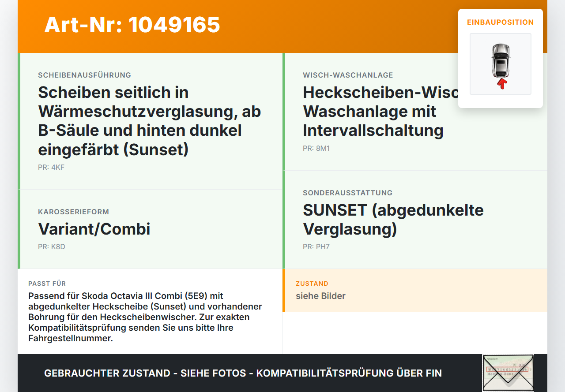Select the PASST FÜR label
Viewport: 565px width, 392px height.
[47, 284]
